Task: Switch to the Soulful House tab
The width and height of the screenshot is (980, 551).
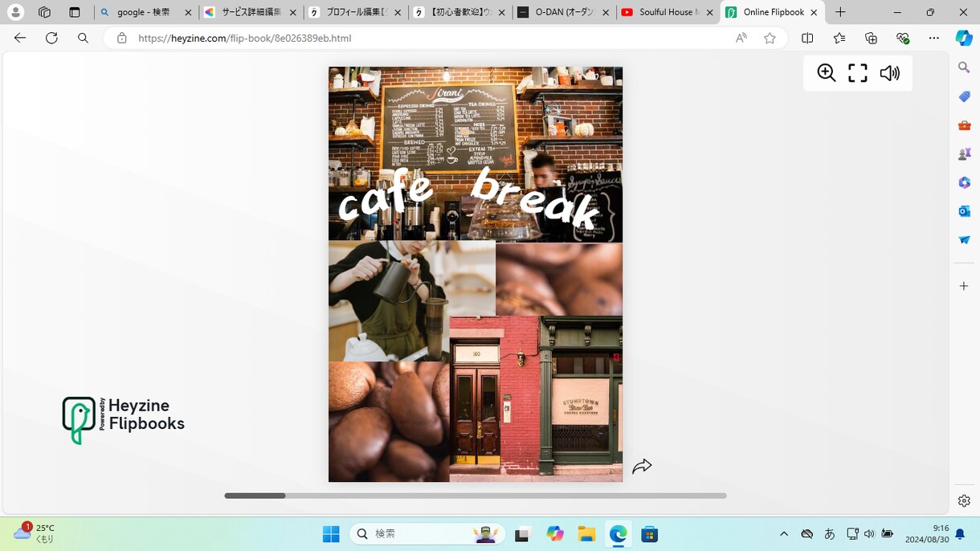Action: [x=668, y=12]
